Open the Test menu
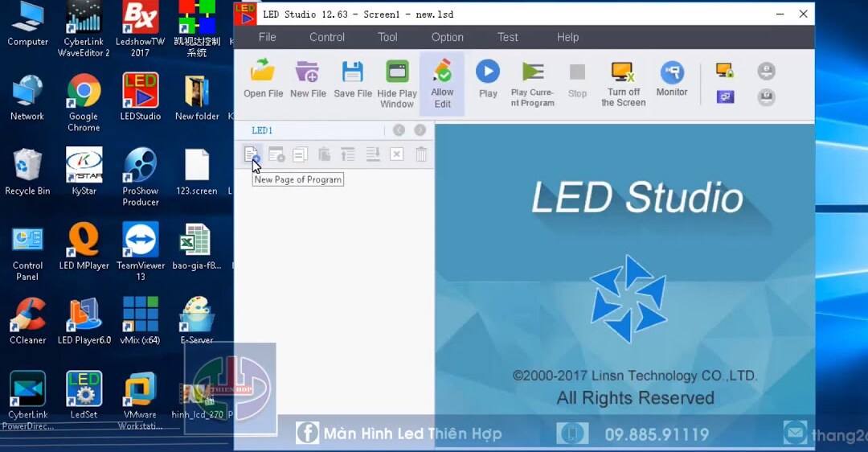868x452 pixels. pos(508,37)
